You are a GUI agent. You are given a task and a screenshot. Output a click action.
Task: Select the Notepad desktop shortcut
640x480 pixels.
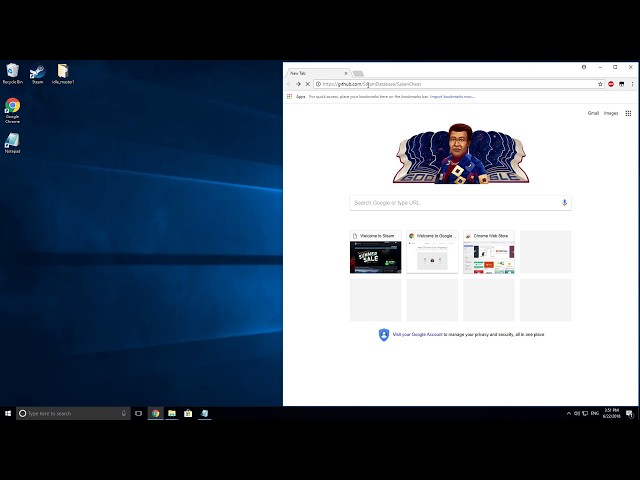coord(12,143)
